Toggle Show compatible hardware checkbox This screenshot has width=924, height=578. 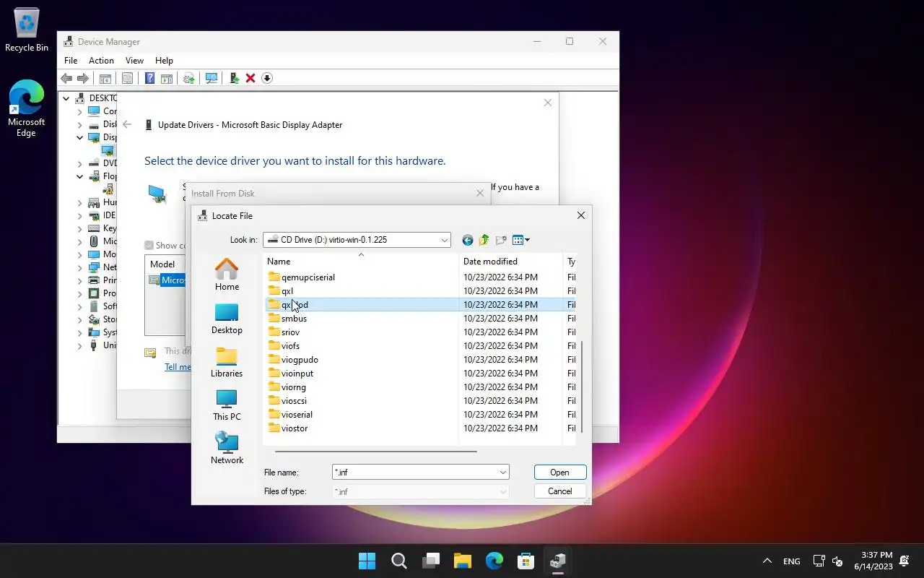pyautogui.click(x=149, y=246)
